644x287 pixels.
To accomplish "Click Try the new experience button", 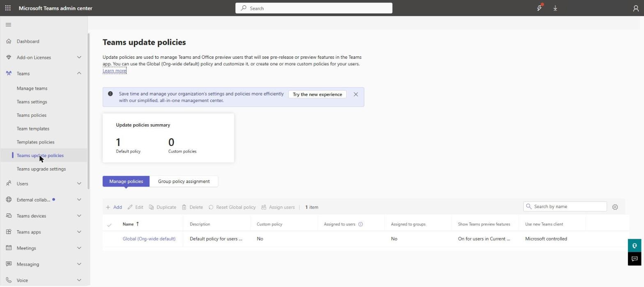I will 317,95.
